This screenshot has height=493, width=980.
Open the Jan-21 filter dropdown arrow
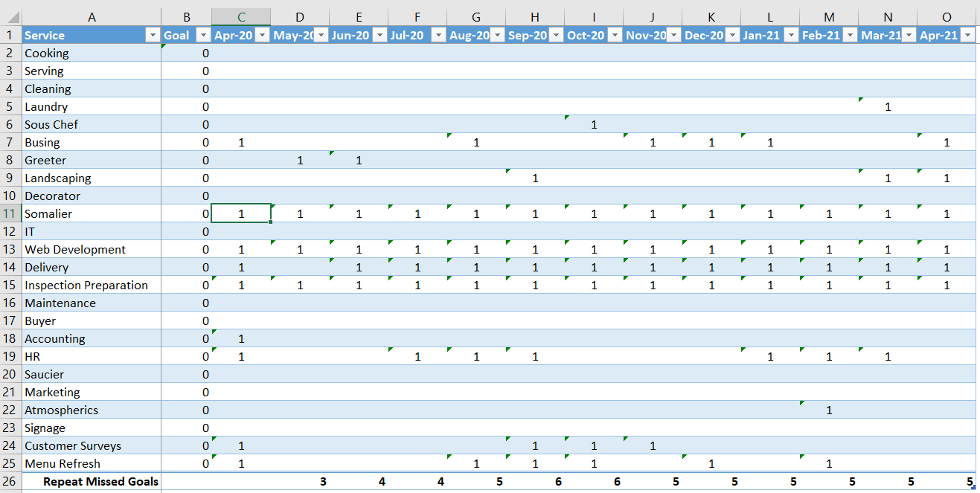click(791, 35)
